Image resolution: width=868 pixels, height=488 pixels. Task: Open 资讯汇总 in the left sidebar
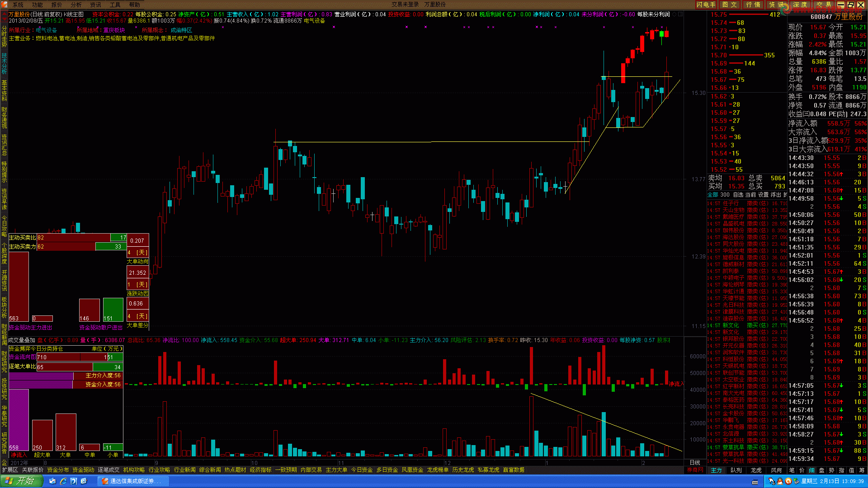pos(4,145)
